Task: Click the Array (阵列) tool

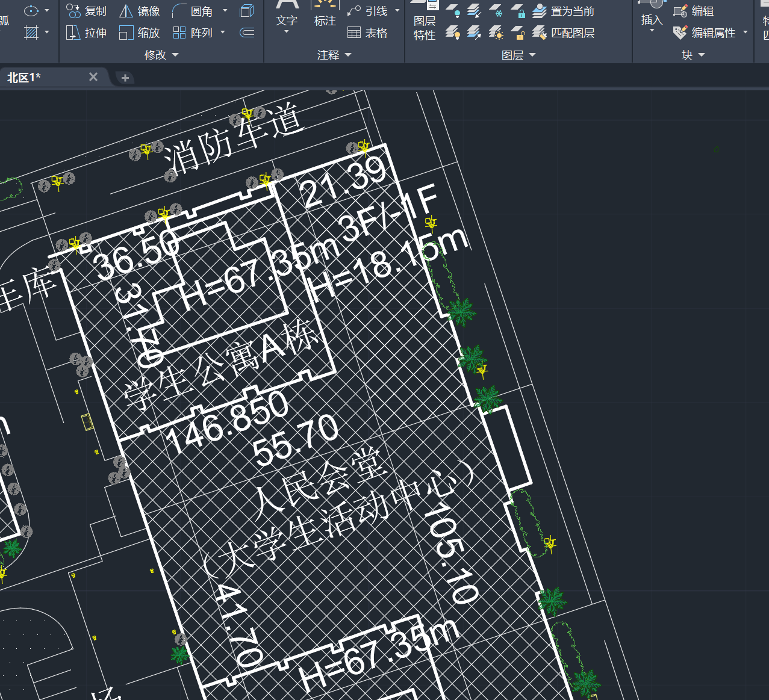Action: click(x=193, y=33)
